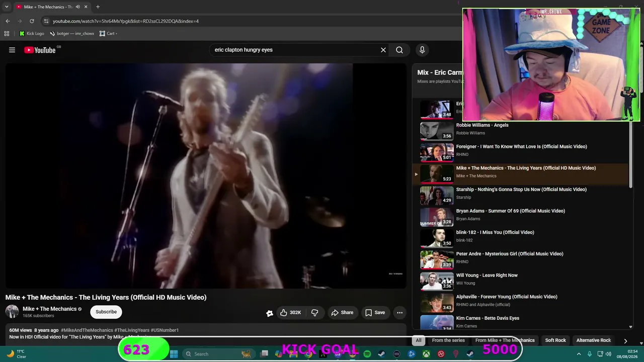Open the Kick Logo bookmark
The height and width of the screenshot is (362, 644).
pos(32,34)
